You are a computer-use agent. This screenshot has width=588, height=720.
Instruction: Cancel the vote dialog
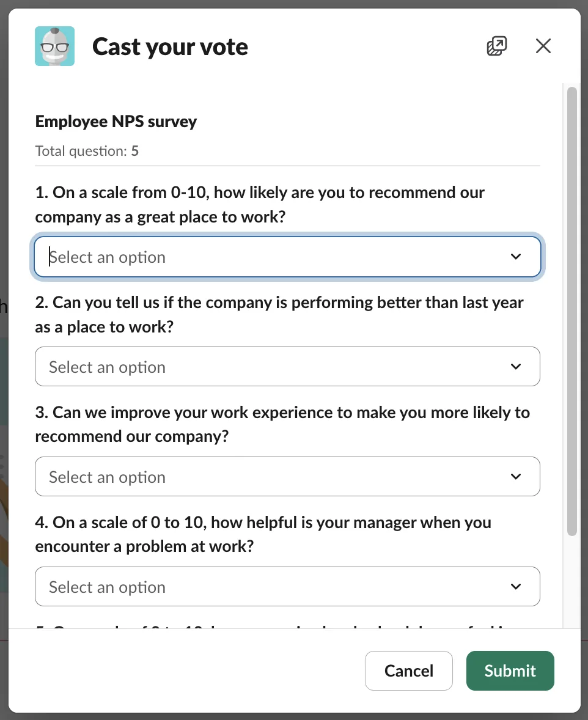pyautogui.click(x=408, y=670)
